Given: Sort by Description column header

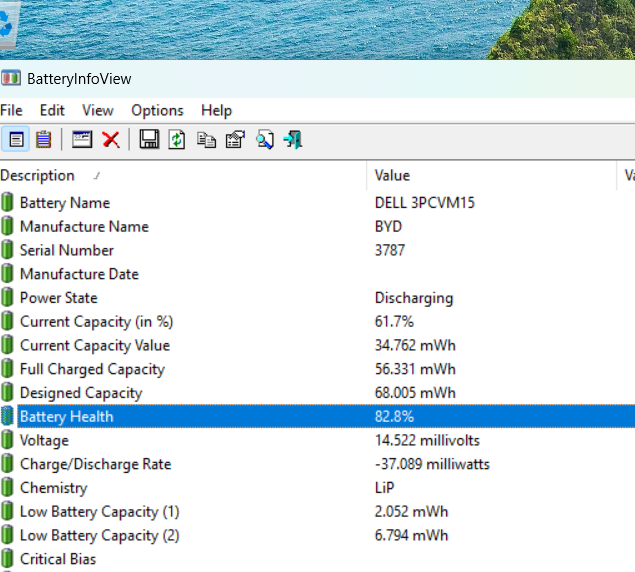Looking at the screenshot, I should coord(183,175).
